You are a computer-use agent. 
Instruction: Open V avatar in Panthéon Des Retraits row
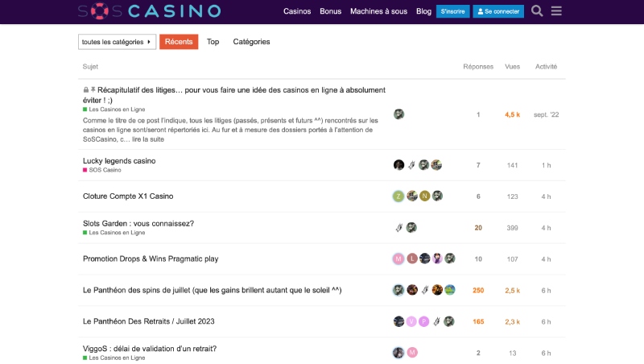411,321
